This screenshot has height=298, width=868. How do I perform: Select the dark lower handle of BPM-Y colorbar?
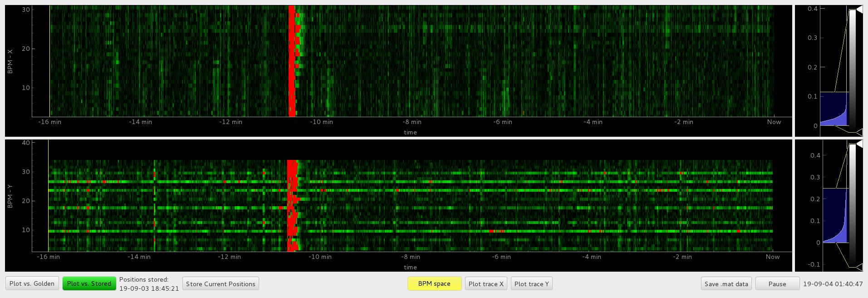[859, 267]
